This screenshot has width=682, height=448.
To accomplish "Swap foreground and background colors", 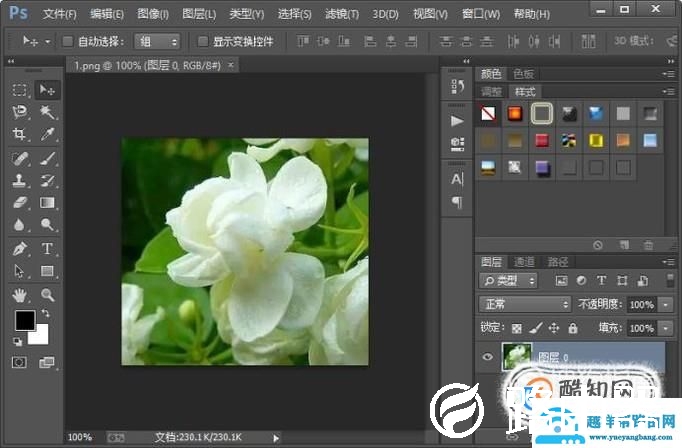I will (x=45, y=313).
